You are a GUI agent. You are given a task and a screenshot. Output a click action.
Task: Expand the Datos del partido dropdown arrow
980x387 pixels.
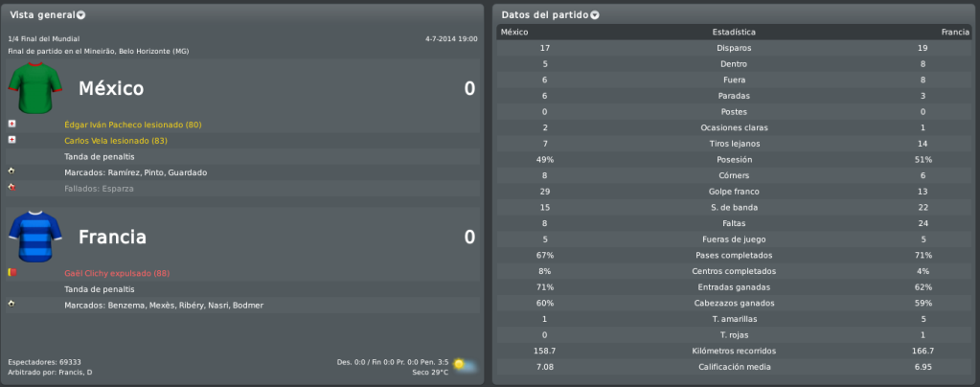[594, 15]
